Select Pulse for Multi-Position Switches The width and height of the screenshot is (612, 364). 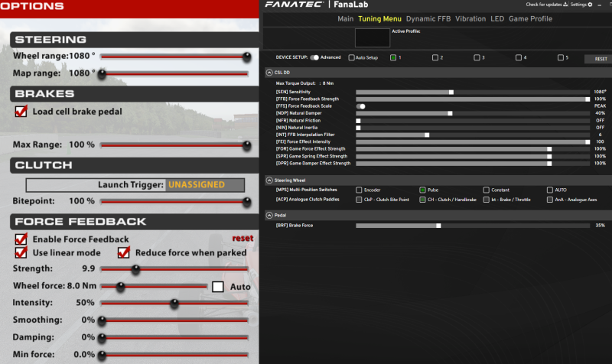tap(422, 190)
